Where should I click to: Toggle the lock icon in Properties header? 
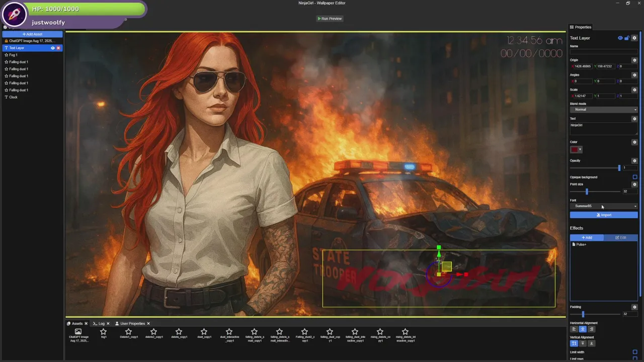point(627,38)
